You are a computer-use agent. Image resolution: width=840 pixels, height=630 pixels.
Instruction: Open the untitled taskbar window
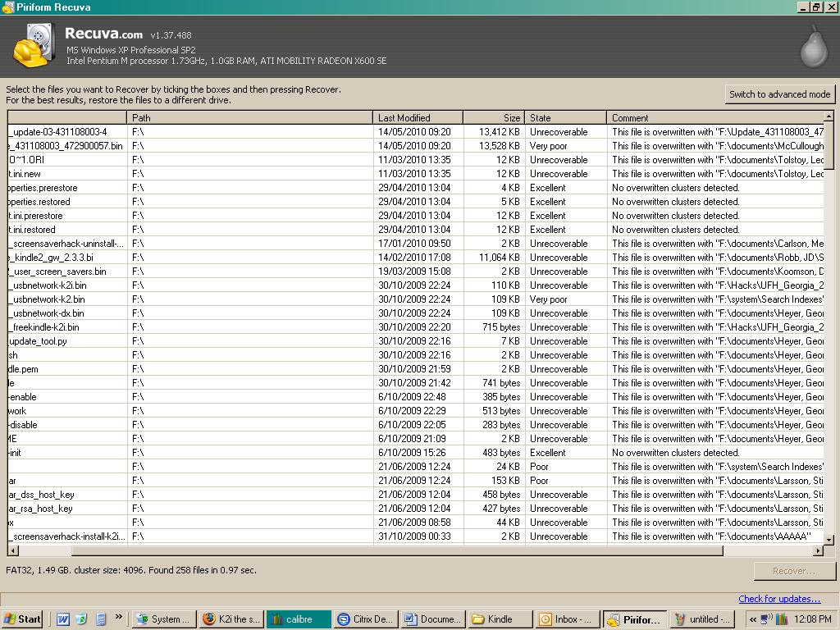pyautogui.click(x=701, y=619)
